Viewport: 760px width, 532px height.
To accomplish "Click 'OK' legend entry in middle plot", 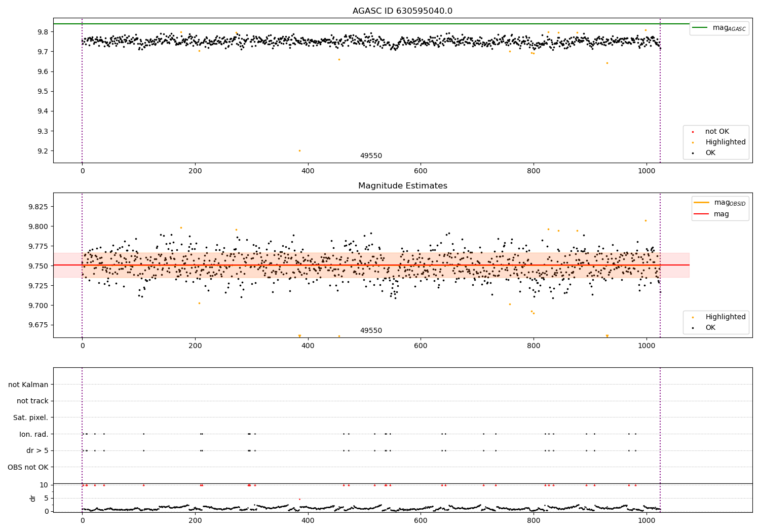I will pyautogui.click(x=705, y=328).
